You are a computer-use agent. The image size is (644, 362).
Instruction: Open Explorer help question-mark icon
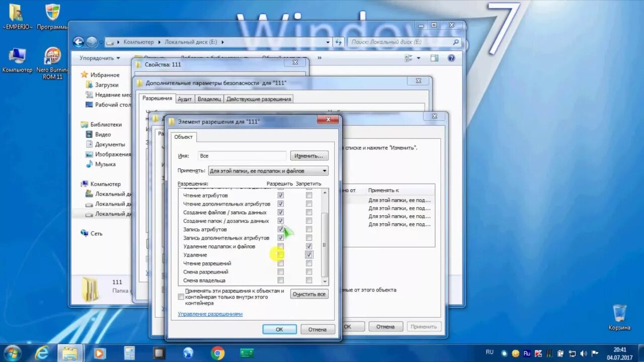pos(452,58)
